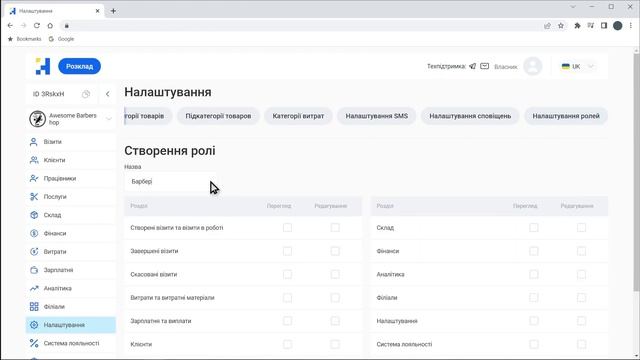This screenshot has width=640, height=360.
Task: Click the user avatar icon
Action: click(x=533, y=66)
